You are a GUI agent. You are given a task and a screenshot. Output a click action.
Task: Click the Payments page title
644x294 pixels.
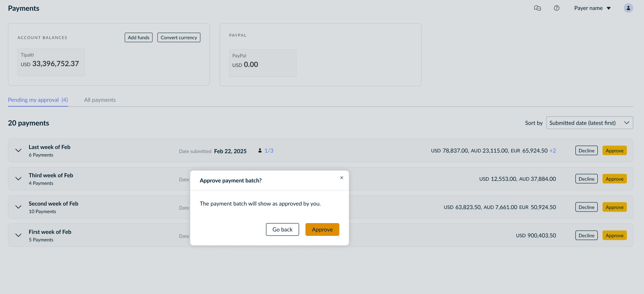(24, 8)
